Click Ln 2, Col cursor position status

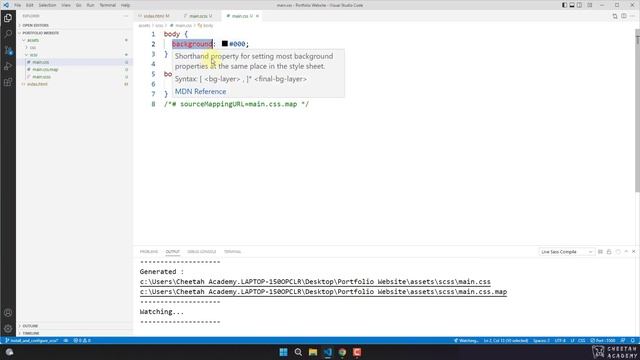click(506, 340)
